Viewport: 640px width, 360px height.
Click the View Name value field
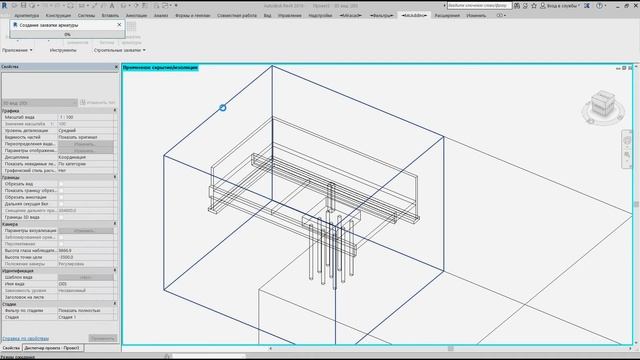tap(86, 284)
